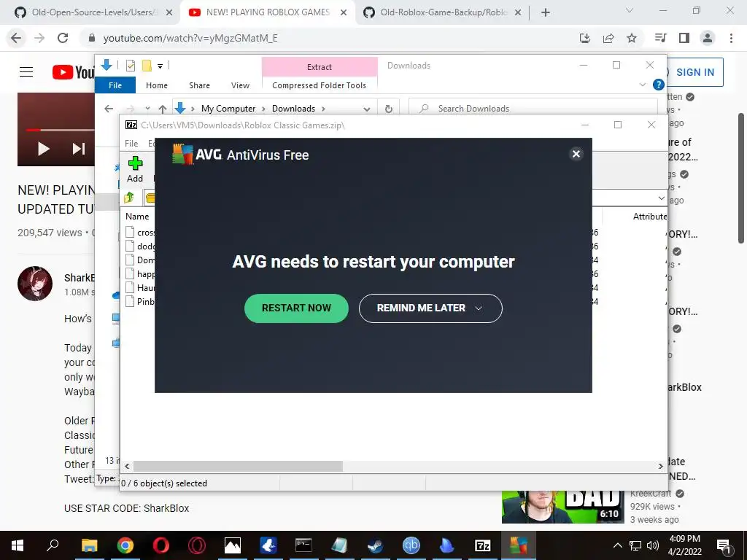Image resolution: width=747 pixels, height=560 pixels.
Task: Click RESTART NOW in the AVG dialog
Action: tap(296, 308)
